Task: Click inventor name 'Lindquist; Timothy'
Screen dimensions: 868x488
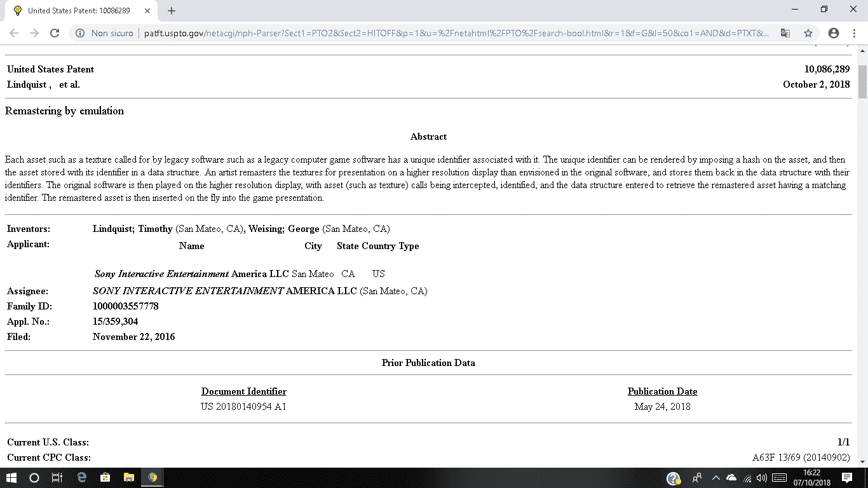Action: click(133, 229)
